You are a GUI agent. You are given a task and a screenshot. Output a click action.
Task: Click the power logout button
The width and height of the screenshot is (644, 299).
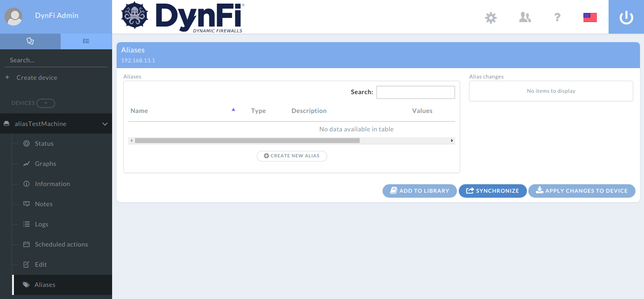coord(626,17)
